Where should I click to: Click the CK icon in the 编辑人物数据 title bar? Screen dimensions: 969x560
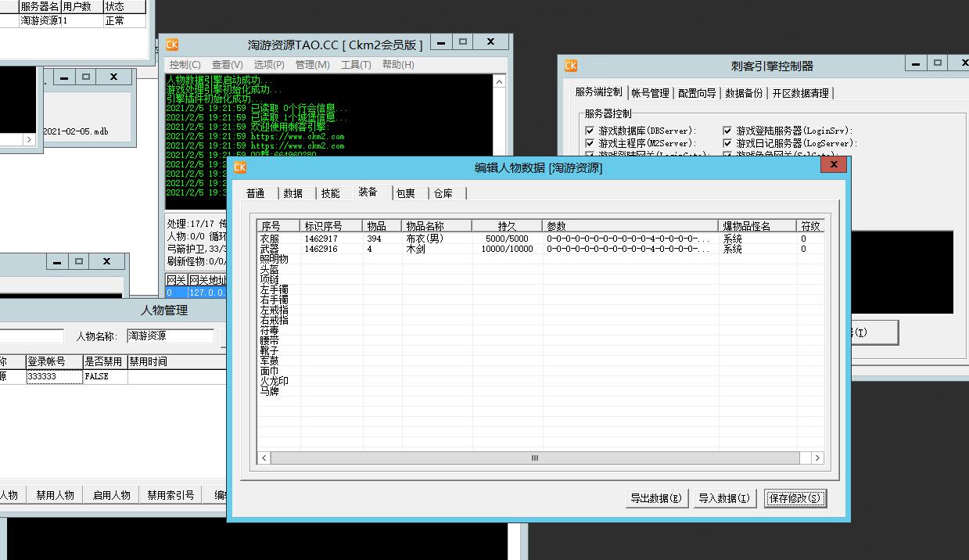point(240,167)
